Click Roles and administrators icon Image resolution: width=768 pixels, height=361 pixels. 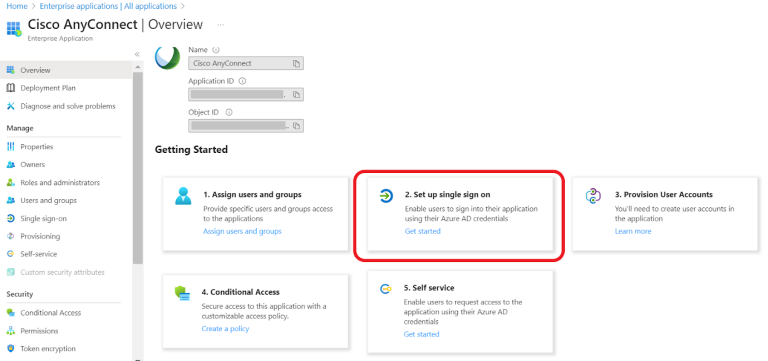11,182
